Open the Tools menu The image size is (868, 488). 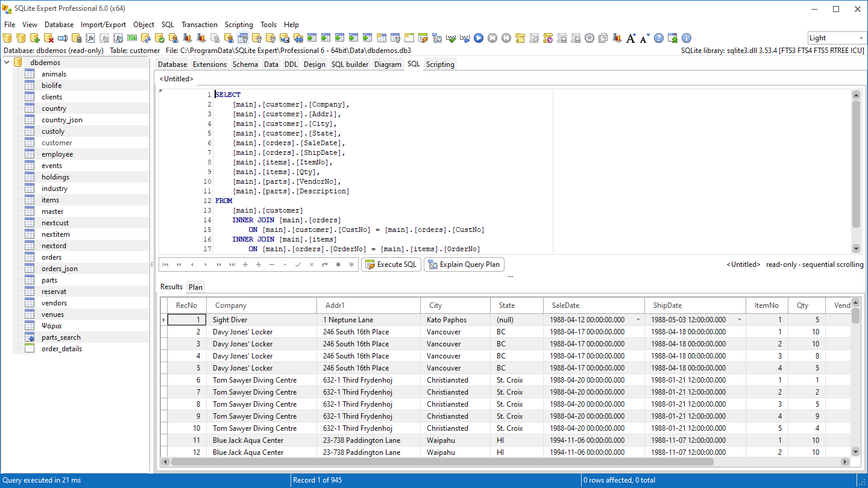(x=268, y=25)
